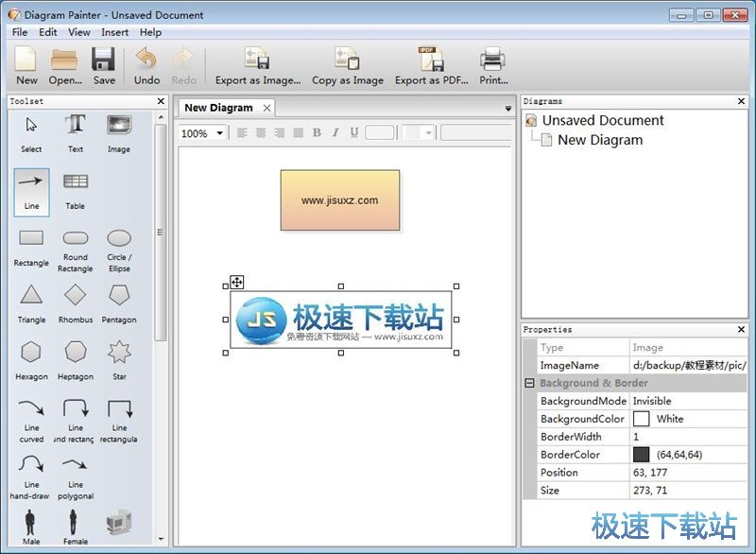
Task: Select the Rhombus shape
Action: coord(76,304)
